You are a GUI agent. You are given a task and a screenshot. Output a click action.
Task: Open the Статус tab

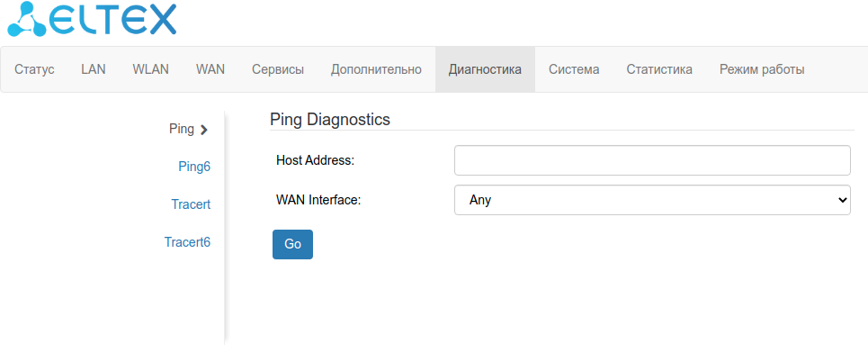[34, 69]
